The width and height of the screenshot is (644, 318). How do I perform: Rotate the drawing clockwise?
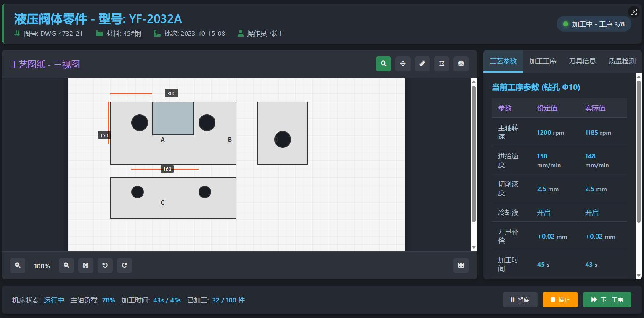(125, 265)
